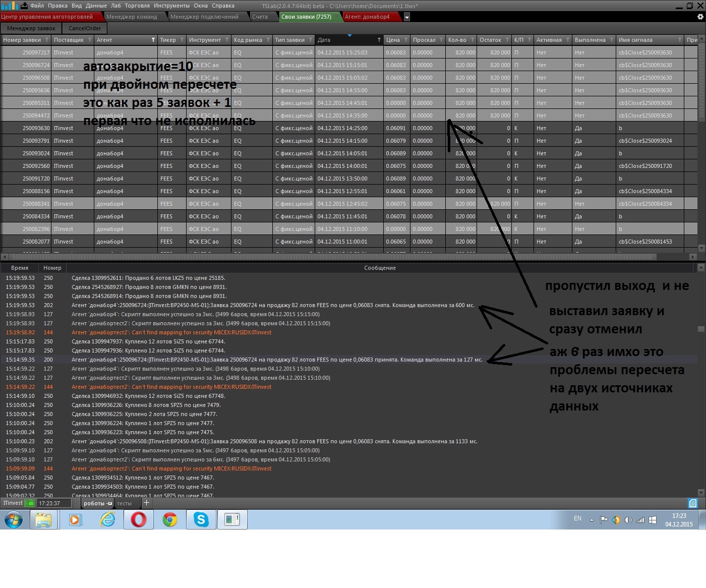Click the ITinvest connection status icon

point(29,503)
